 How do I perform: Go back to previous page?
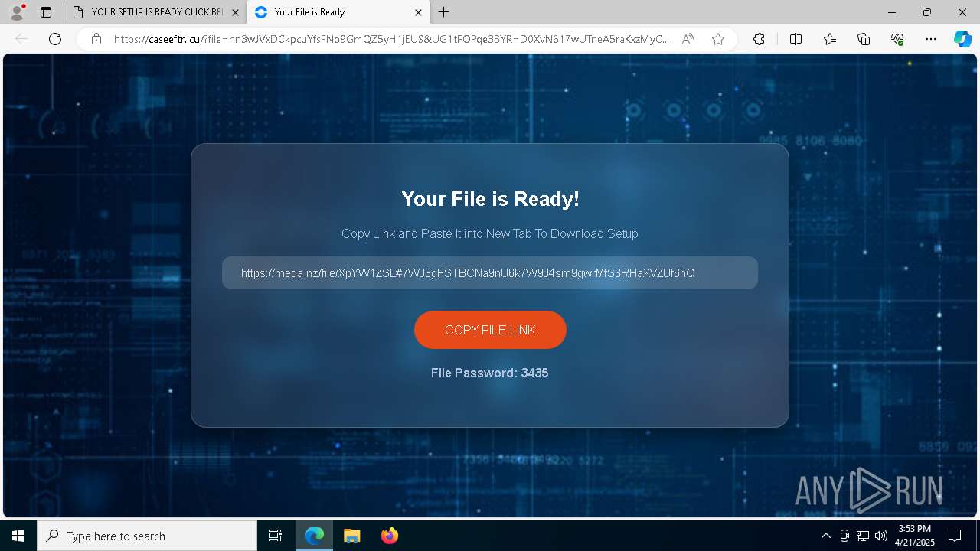21,39
